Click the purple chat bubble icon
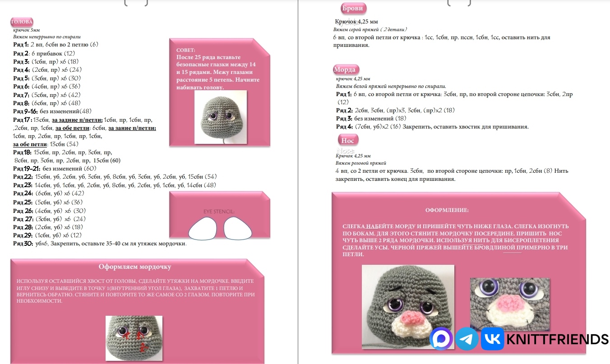The height and width of the screenshot is (364, 610). point(441,339)
